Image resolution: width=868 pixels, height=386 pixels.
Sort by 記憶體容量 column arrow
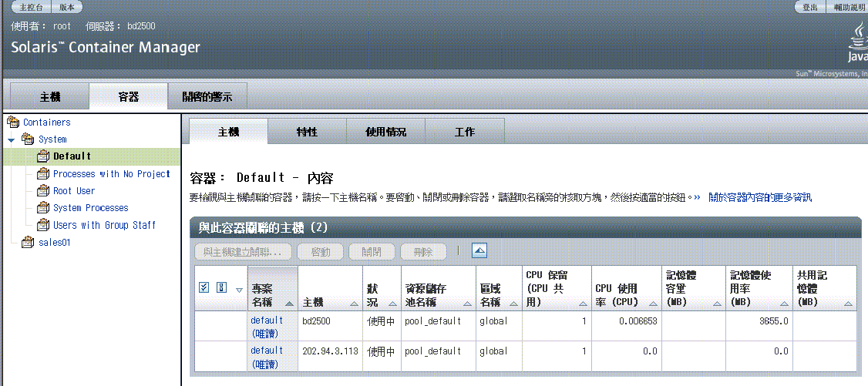point(718,304)
